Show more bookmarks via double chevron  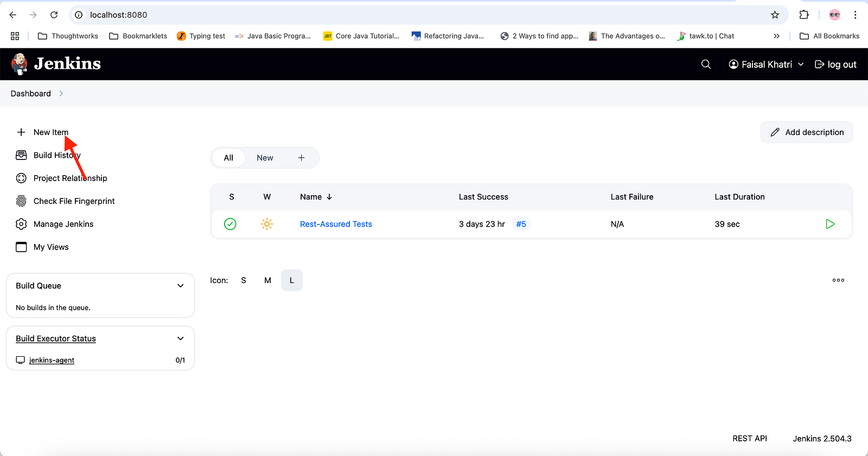(776, 36)
